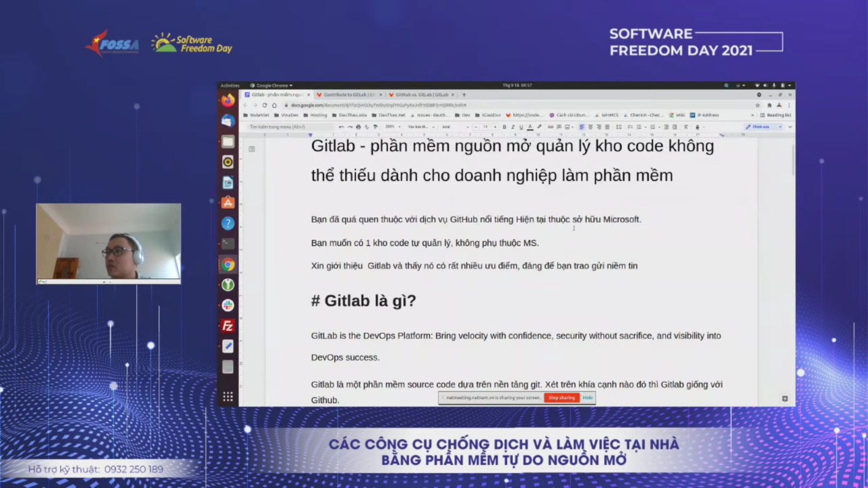The width and height of the screenshot is (868, 488).
Task: Apply bold formatting with the B icon
Action: (x=505, y=127)
